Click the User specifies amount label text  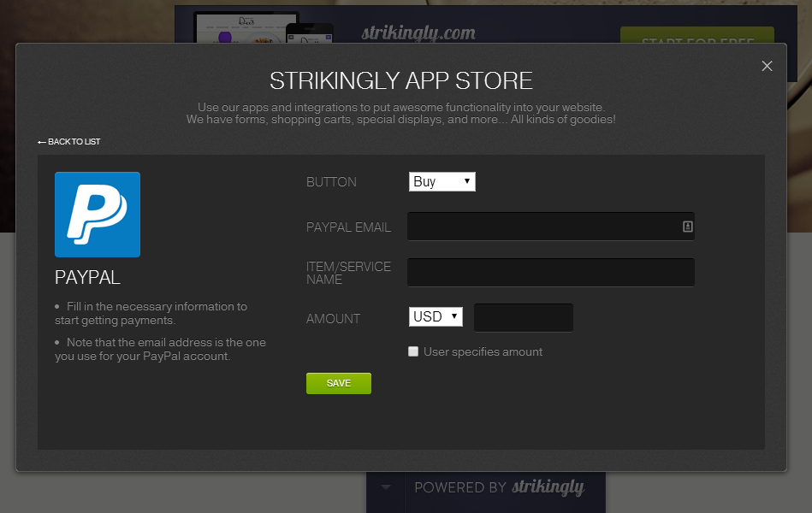483,351
